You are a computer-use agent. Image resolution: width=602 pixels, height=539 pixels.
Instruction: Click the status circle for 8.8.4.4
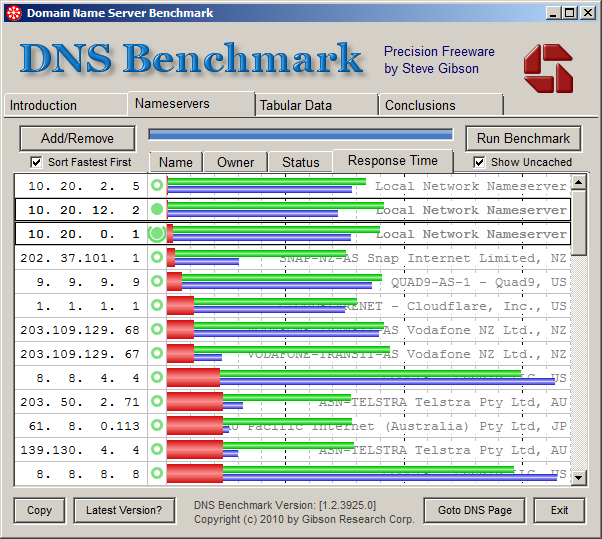coord(157,377)
